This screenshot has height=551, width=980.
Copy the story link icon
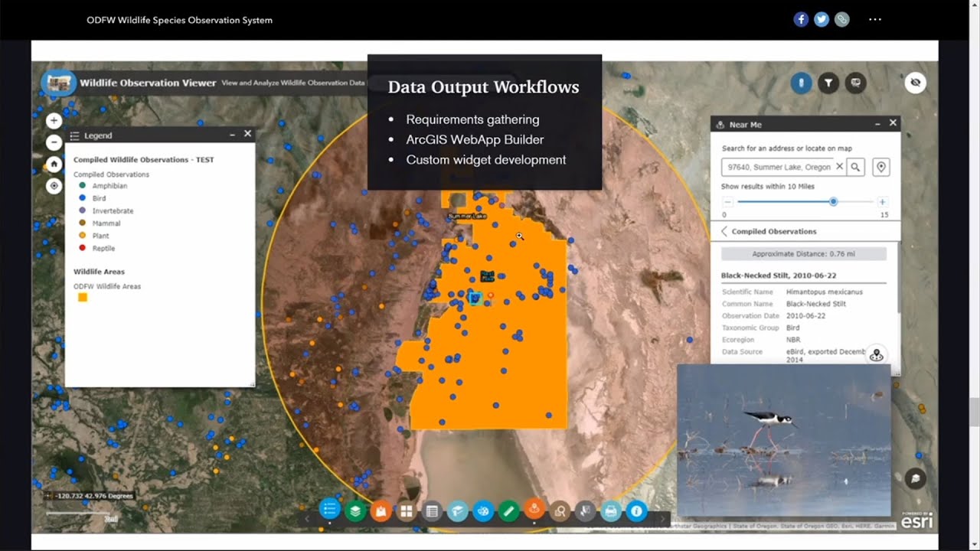(842, 20)
